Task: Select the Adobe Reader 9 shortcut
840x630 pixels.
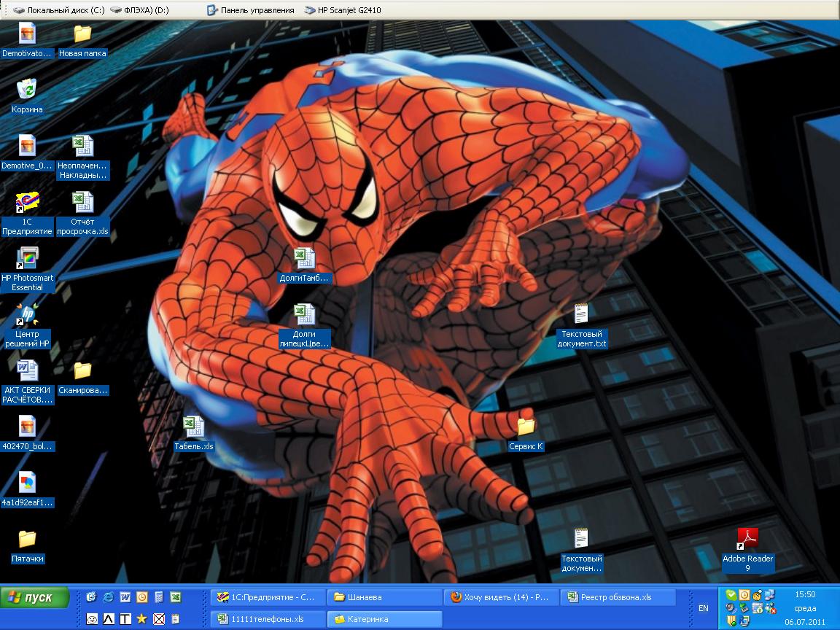Action: 747,540
